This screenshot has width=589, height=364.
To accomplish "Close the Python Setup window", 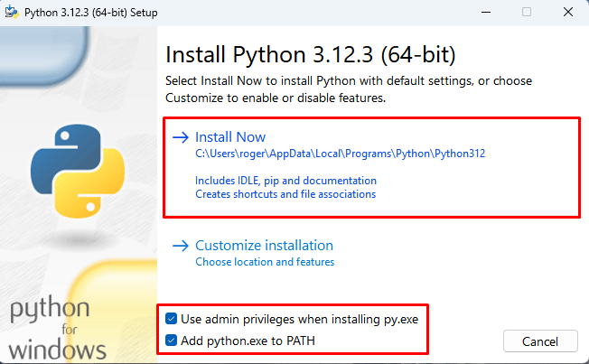I will tap(568, 12).
